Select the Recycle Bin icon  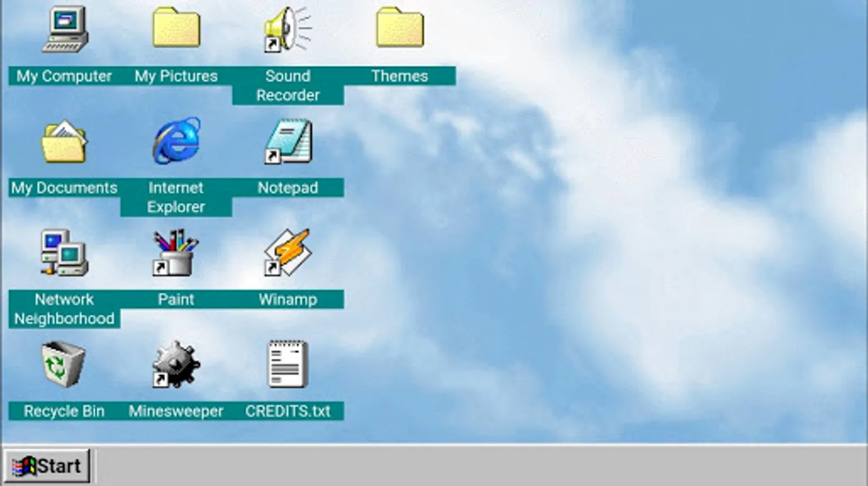click(x=64, y=364)
